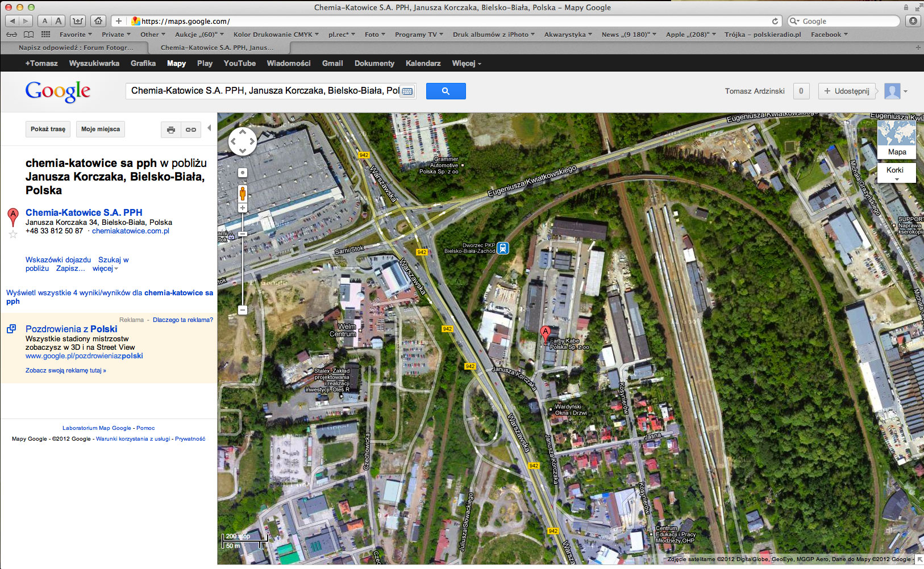
Task: Expand the blue więcej link dropdown
Action: (105, 269)
